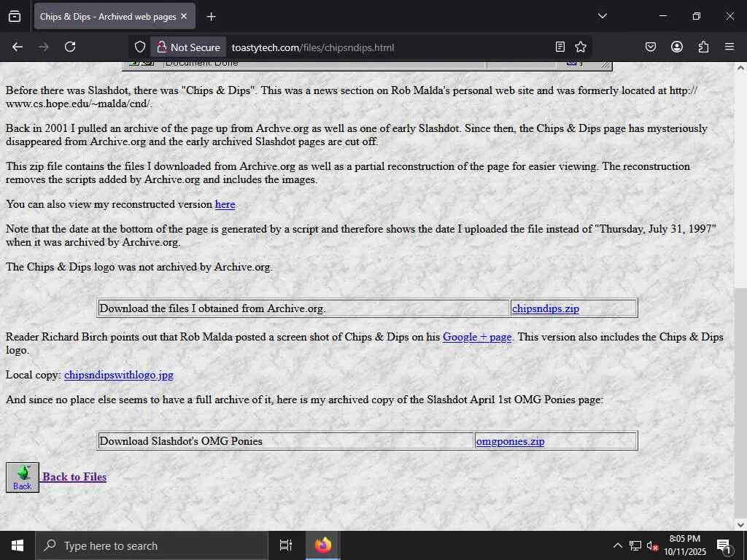
Task: Click the Firefox taskbar icon
Action: pos(323,545)
